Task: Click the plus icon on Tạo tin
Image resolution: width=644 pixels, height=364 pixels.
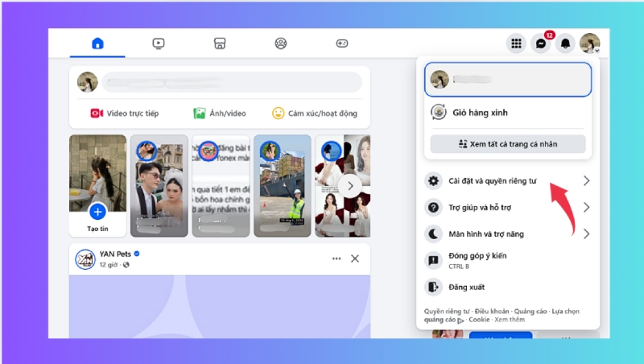Action: pos(97,212)
